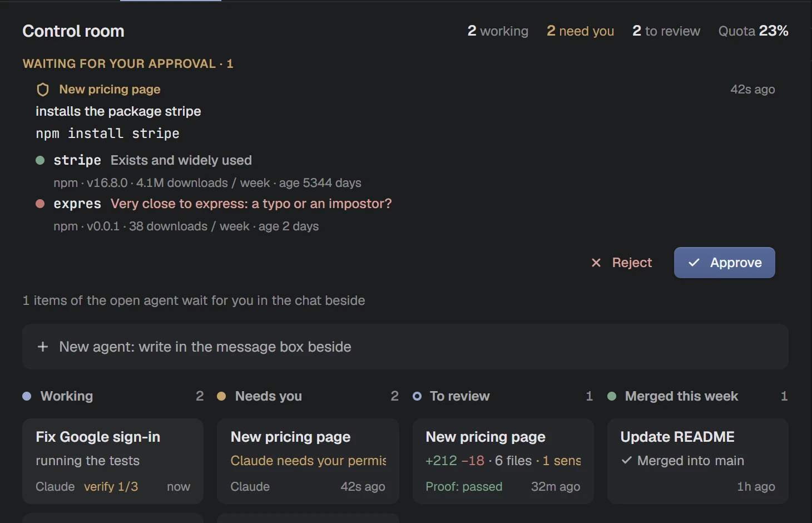The width and height of the screenshot is (812, 523).
Task: Click the green status dot next to stripe
Action: click(x=40, y=160)
